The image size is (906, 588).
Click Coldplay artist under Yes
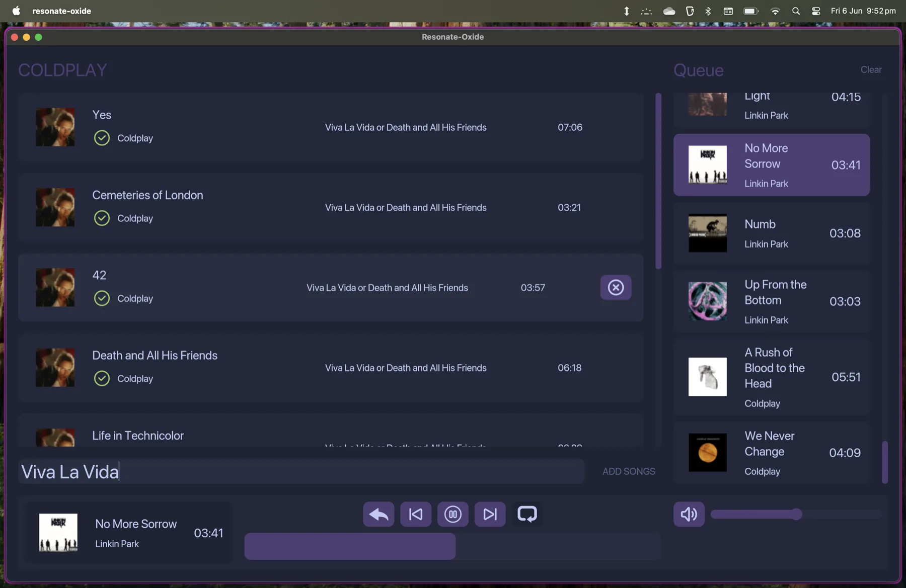pyautogui.click(x=135, y=138)
